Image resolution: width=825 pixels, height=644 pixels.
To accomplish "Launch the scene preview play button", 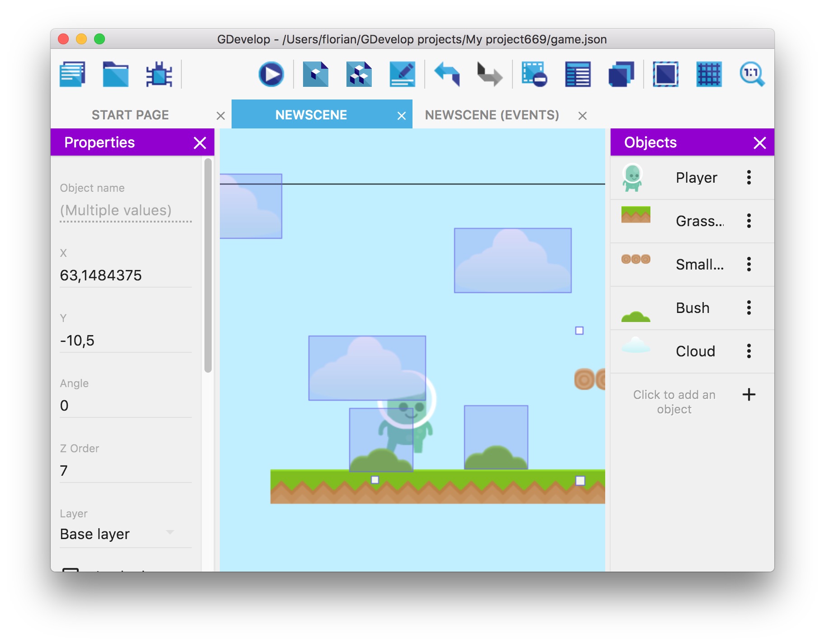I will pyautogui.click(x=271, y=74).
